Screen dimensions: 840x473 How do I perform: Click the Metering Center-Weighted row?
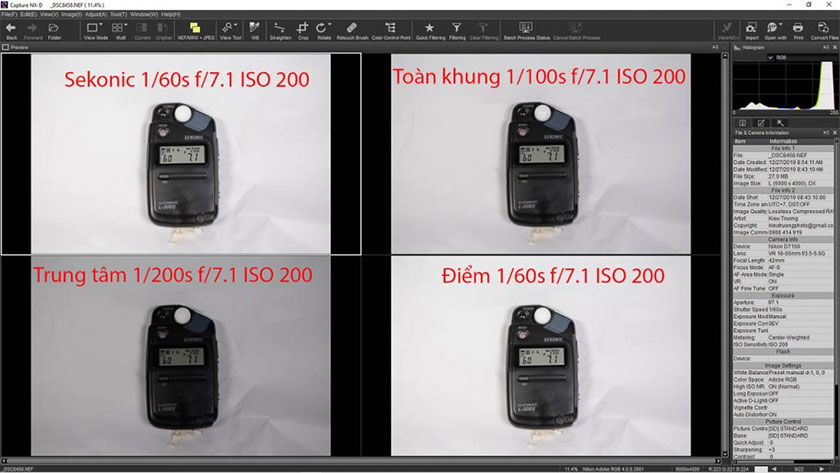click(783, 337)
